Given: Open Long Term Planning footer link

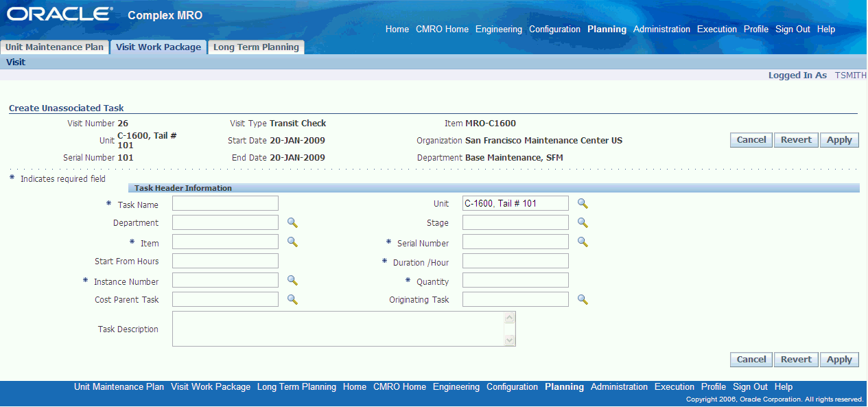Looking at the screenshot, I should pos(296,387).
